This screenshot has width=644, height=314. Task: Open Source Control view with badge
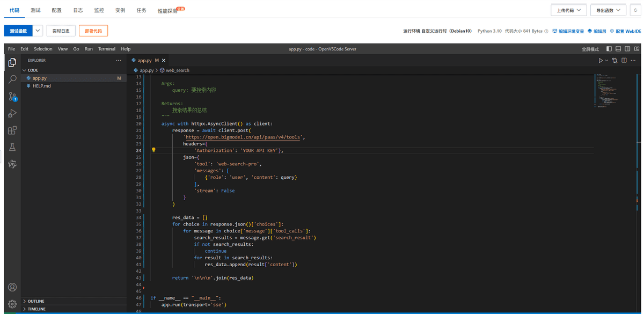pyautogui.click(x=12, y=97)
